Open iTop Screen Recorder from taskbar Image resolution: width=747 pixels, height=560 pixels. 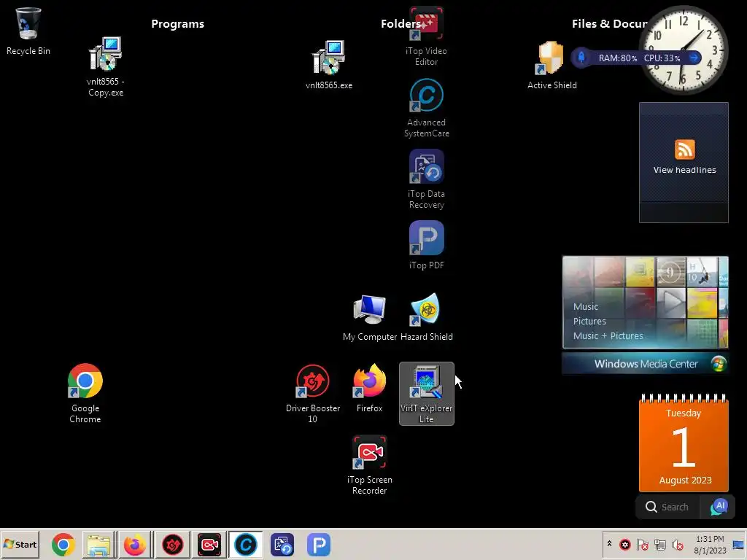(x=209, y=544)
